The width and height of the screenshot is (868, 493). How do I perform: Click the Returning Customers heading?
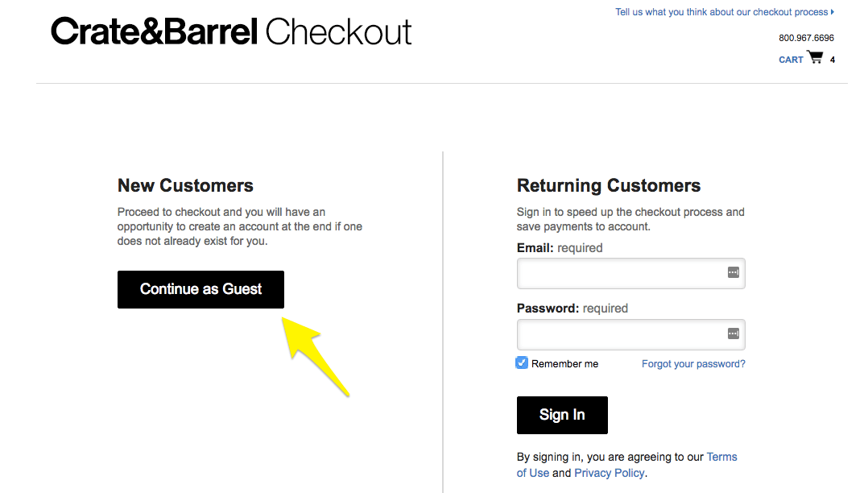(609, 185)
